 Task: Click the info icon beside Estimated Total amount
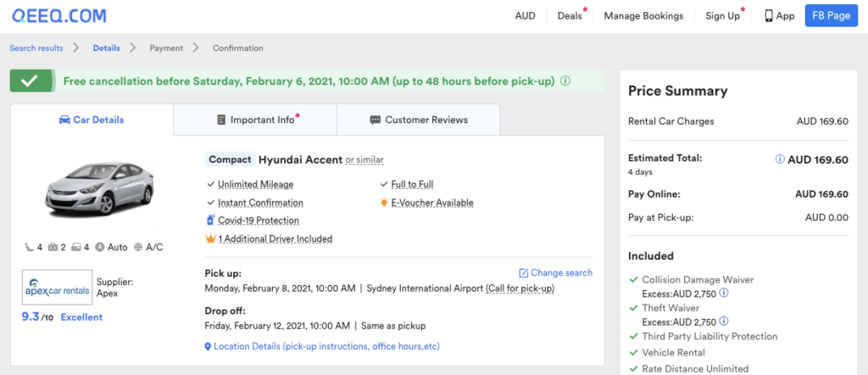780,160
